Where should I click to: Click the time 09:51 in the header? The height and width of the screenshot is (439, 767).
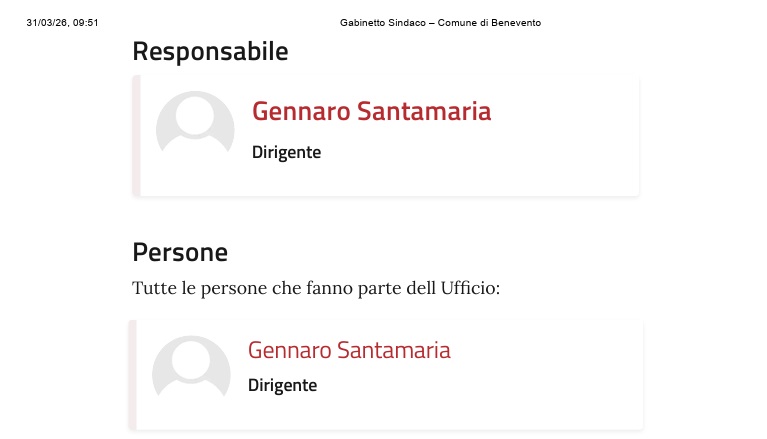(x=86, y=22)
